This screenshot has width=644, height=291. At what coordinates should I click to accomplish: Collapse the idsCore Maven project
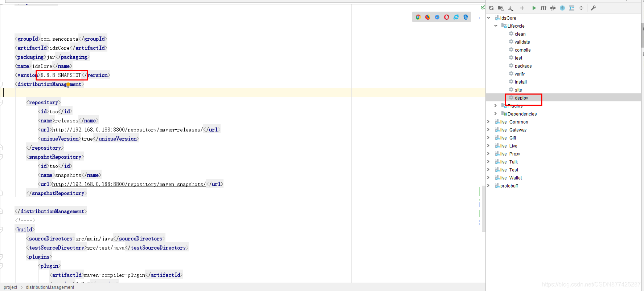(489, 18)
